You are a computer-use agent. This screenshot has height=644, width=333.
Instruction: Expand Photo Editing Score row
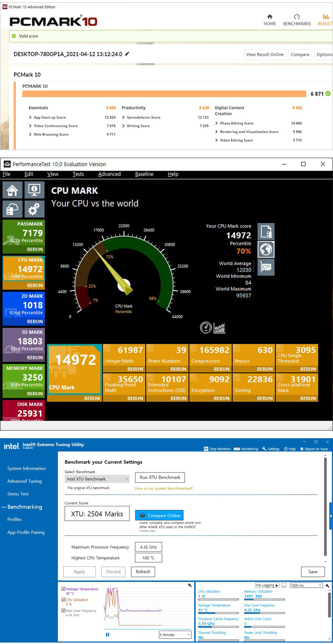pos(217,123)
